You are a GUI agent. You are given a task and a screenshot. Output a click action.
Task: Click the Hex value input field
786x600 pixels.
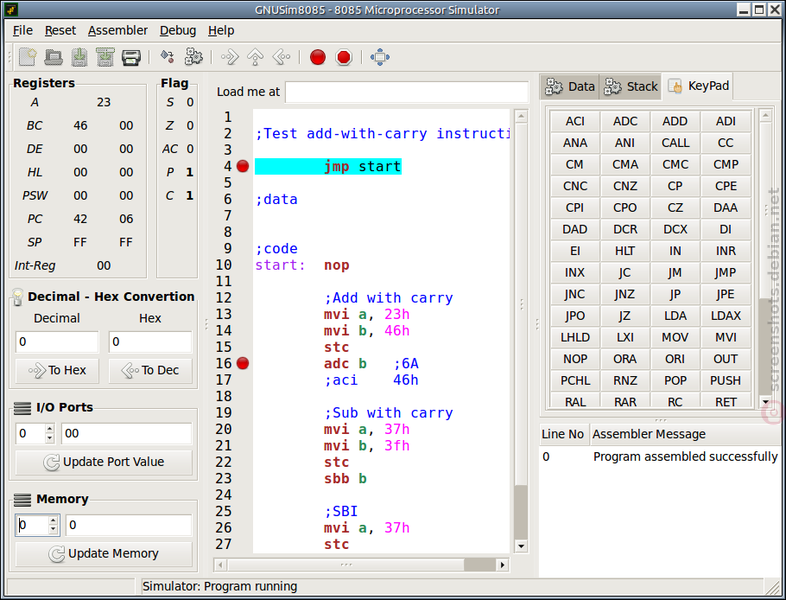[150, 342]
